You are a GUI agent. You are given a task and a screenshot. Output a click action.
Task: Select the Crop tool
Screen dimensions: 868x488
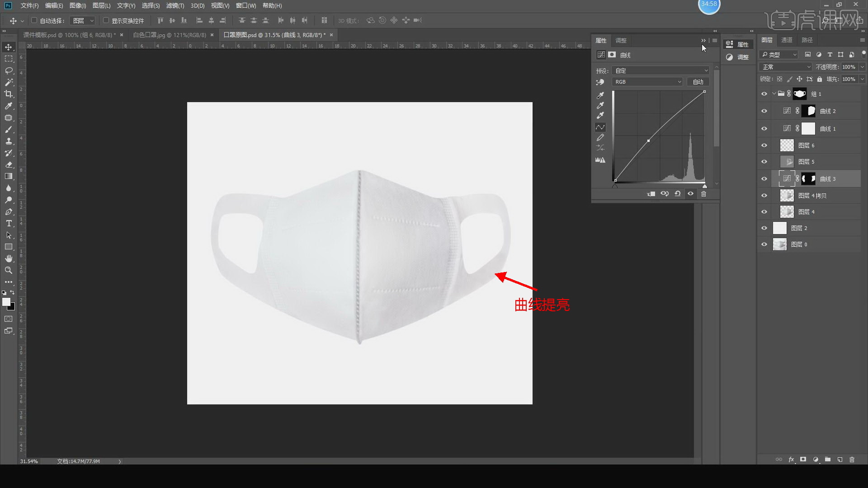9,94
